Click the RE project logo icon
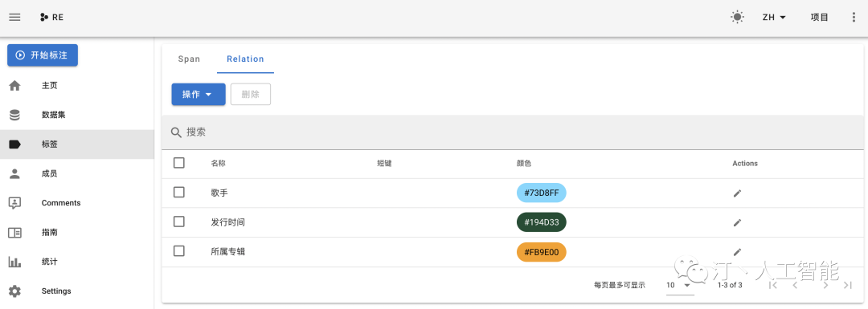 [44, 17]
